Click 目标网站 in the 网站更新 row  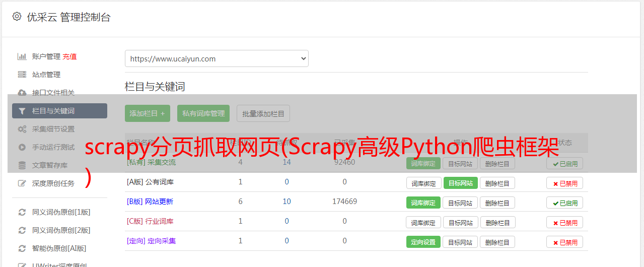pos(460,203)
